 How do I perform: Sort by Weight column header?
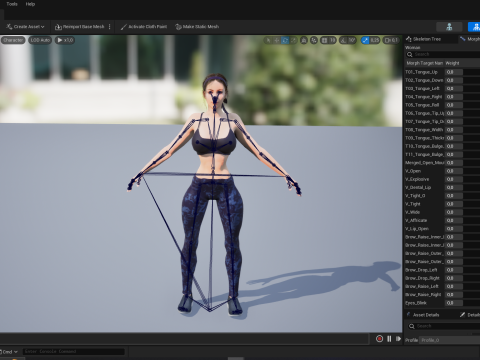462,63
